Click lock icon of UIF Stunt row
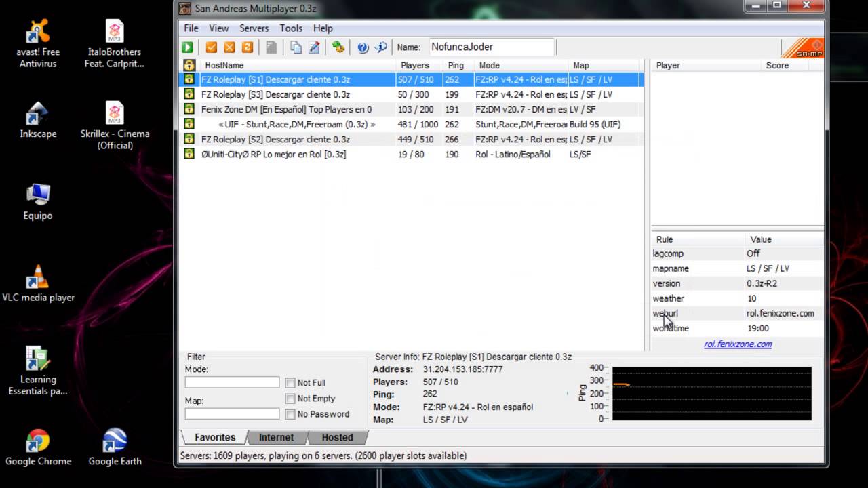The width and height of the screenshot is (868, 488). (189, 124)
